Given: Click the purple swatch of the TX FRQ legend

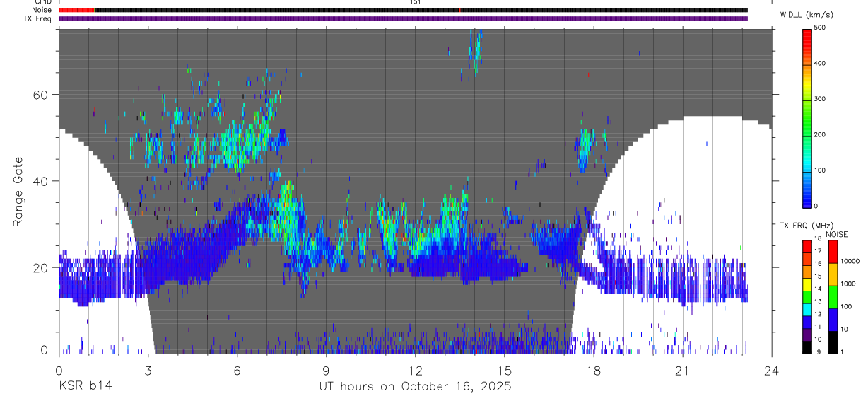Looking at the screenshot, I should point(807,335).
